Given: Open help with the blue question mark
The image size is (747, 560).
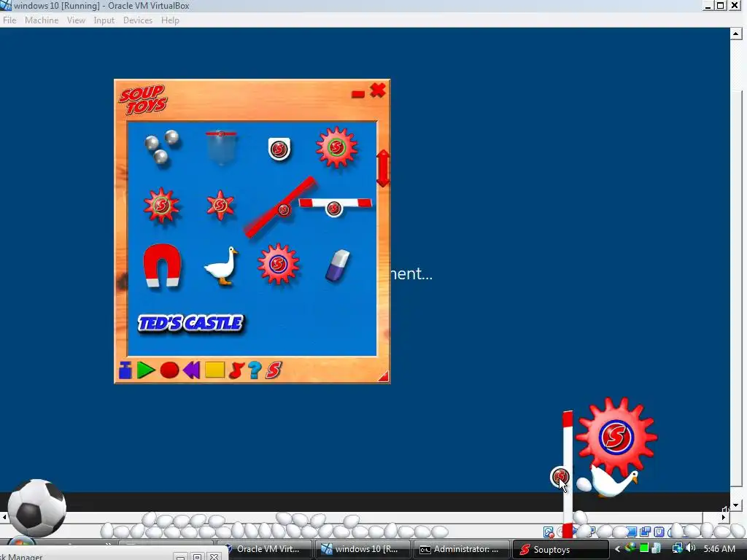Looking at the screenshot, I should click(255, 370).
